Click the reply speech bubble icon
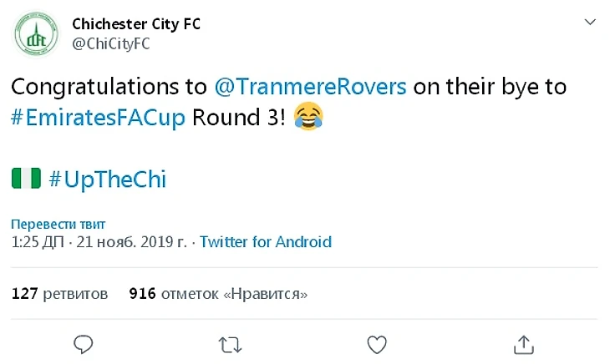The height and width of the screenshot is (364, 610). (82, 344)
